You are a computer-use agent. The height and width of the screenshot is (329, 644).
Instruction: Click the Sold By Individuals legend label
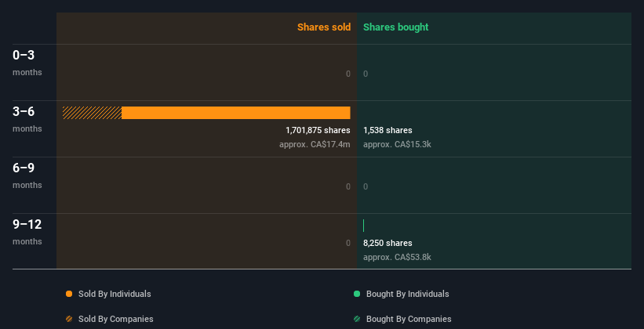[x=115, y=294]
